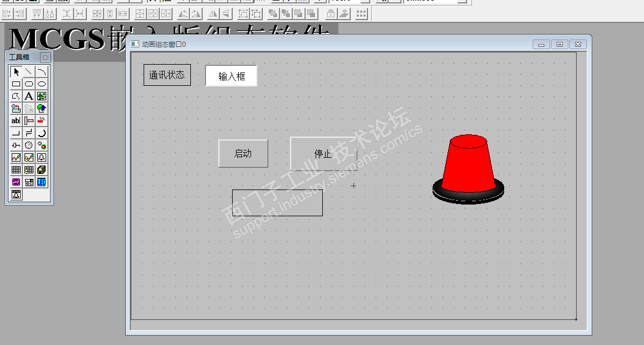Maximize the 动画组态窗口0 window

click(559, 45)
